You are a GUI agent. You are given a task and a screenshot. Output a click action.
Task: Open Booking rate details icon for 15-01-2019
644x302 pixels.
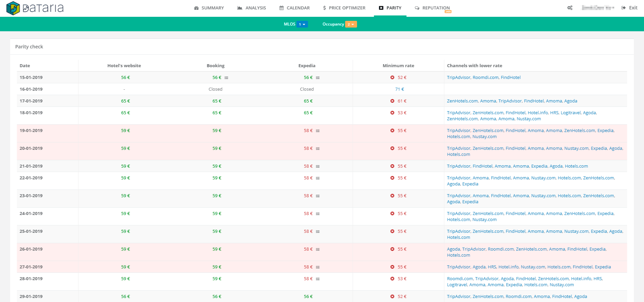pyautogui.click(x=226, y=78)
